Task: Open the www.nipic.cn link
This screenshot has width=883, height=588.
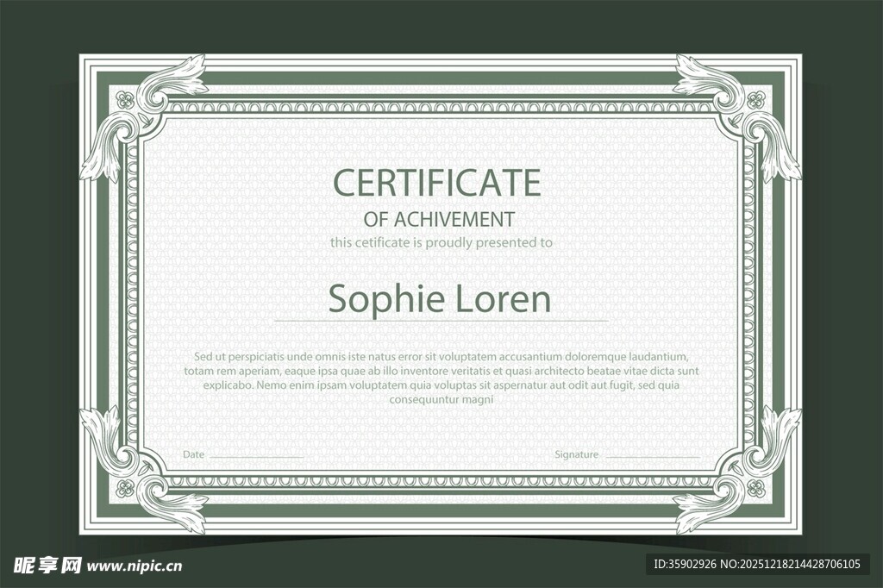Action: coord(135,566)
